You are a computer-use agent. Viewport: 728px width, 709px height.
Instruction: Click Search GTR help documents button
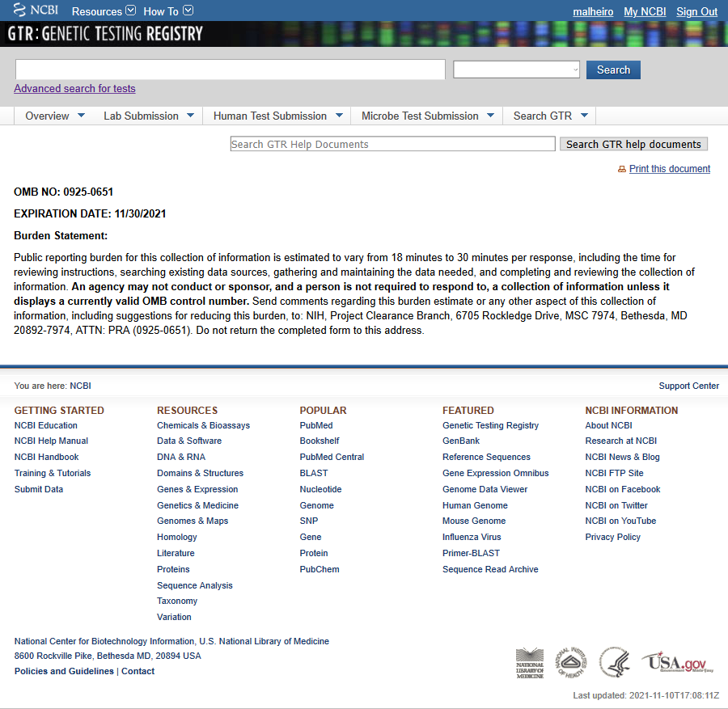(x=633, y=144)
